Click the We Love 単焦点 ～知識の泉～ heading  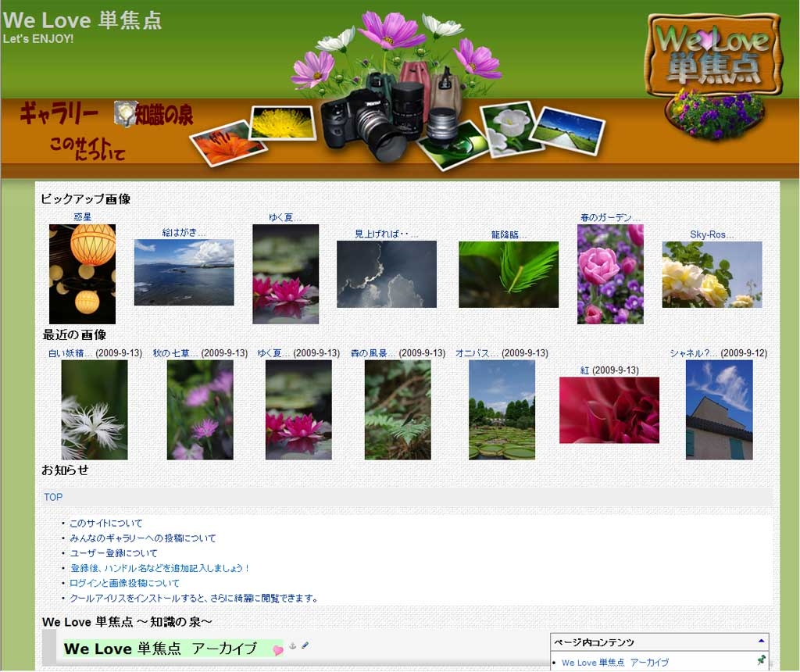click(x=127, y=621)
